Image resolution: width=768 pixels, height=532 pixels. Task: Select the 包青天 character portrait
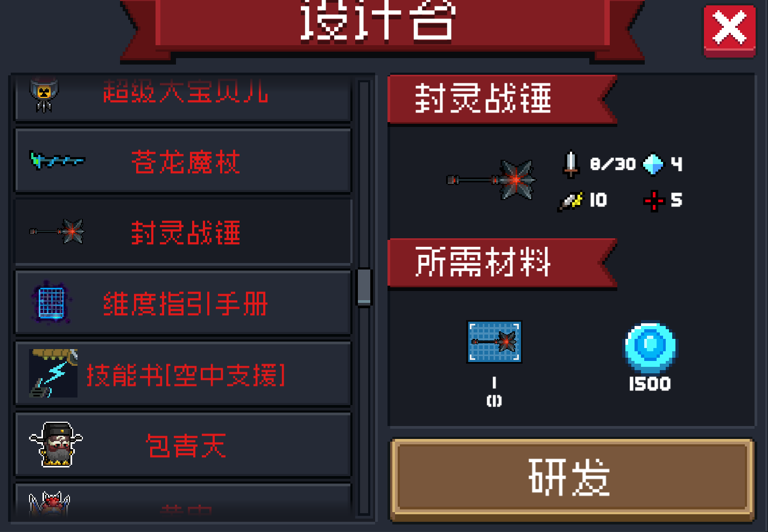click(55, 444)
